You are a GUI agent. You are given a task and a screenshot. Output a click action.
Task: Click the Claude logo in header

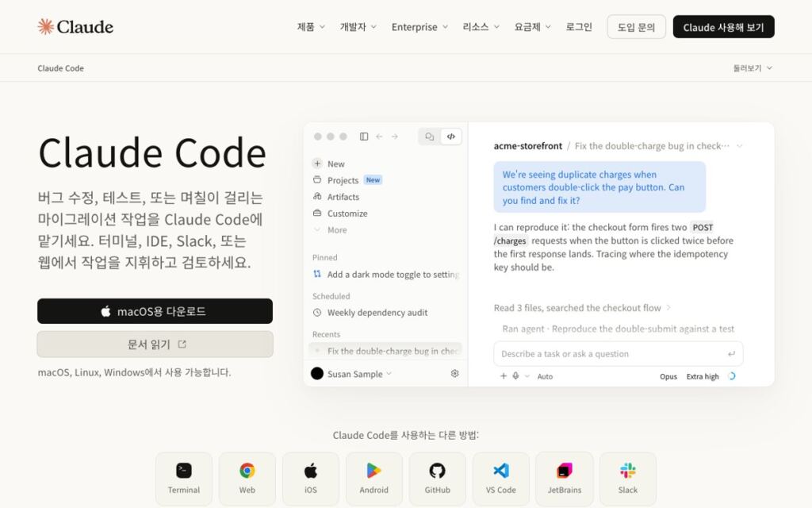coord(75,26)
